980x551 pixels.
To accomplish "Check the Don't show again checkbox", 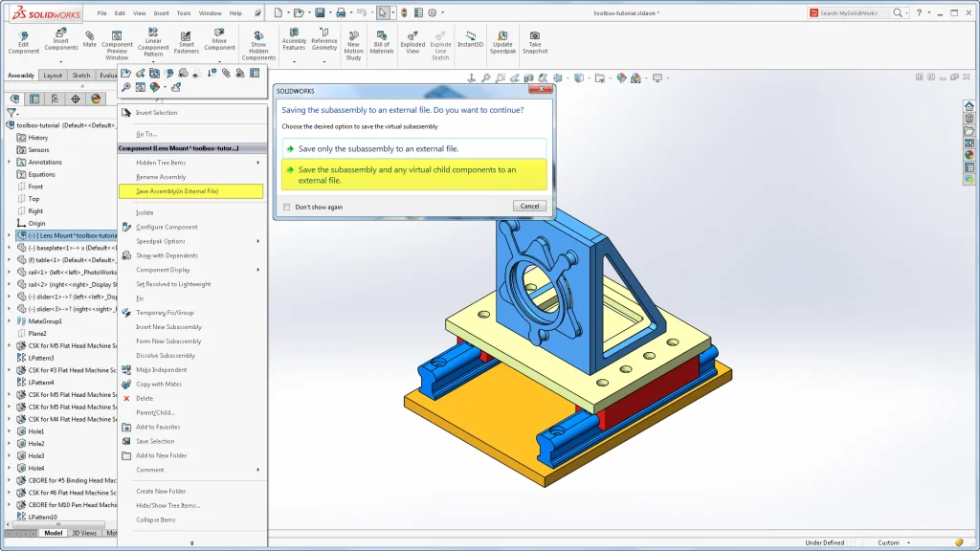I will [x=285, y=207].
